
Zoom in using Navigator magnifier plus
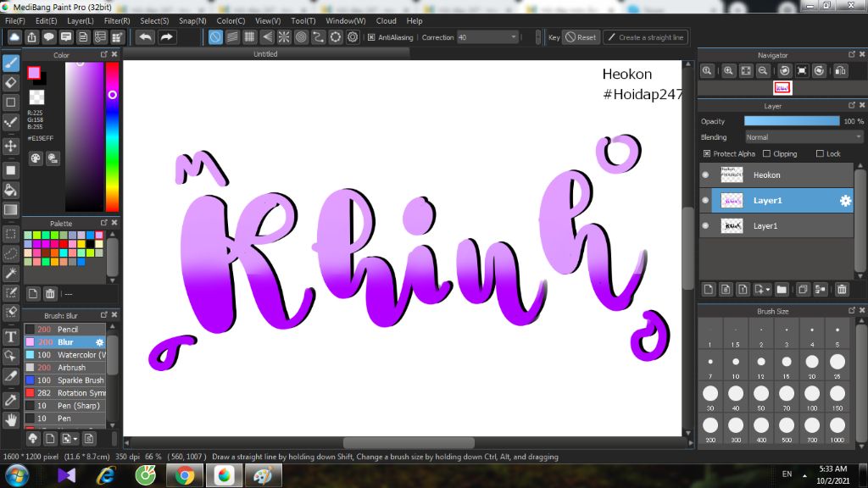(728, 71)
